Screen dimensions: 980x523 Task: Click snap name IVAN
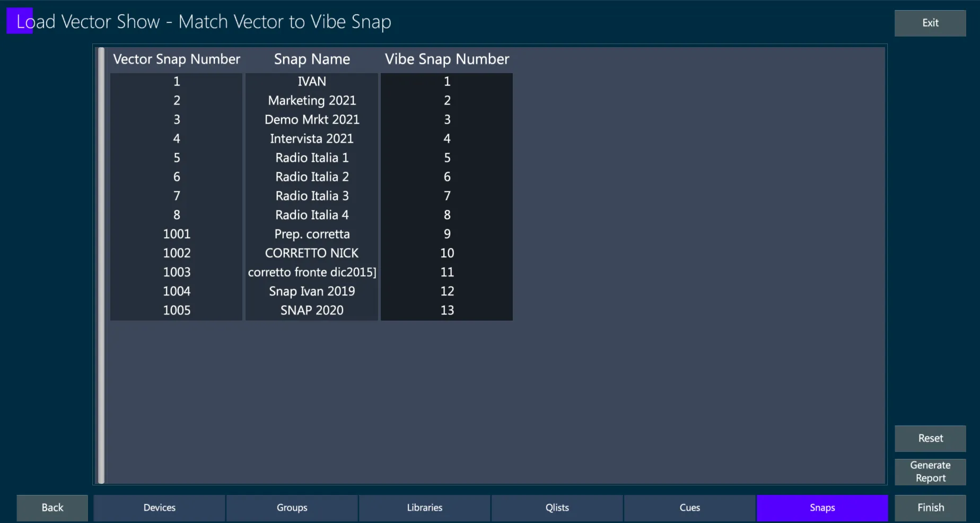tap(312, 82)
